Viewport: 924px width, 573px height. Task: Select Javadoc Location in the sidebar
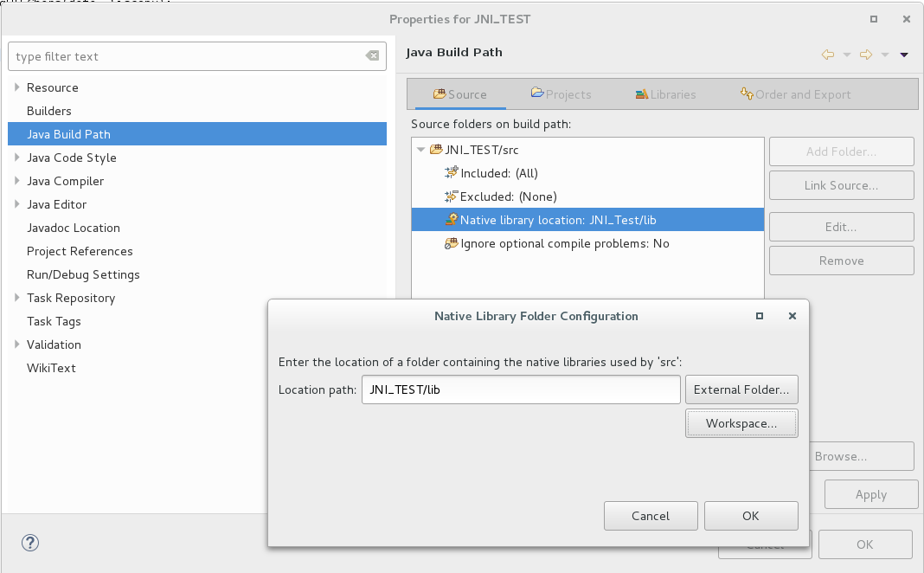pyautogui.click(x=74, y=228)
